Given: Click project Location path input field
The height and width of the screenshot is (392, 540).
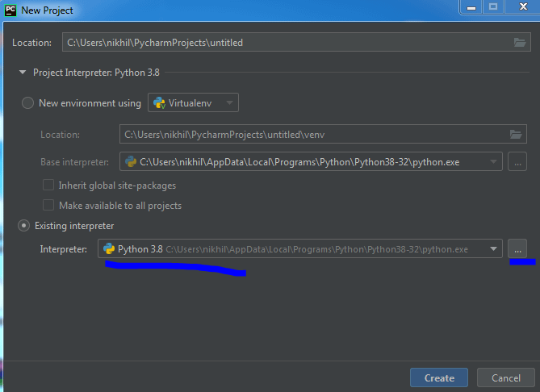Looking at the screenshot, I should pyautogui.click(x=296, y=42).
